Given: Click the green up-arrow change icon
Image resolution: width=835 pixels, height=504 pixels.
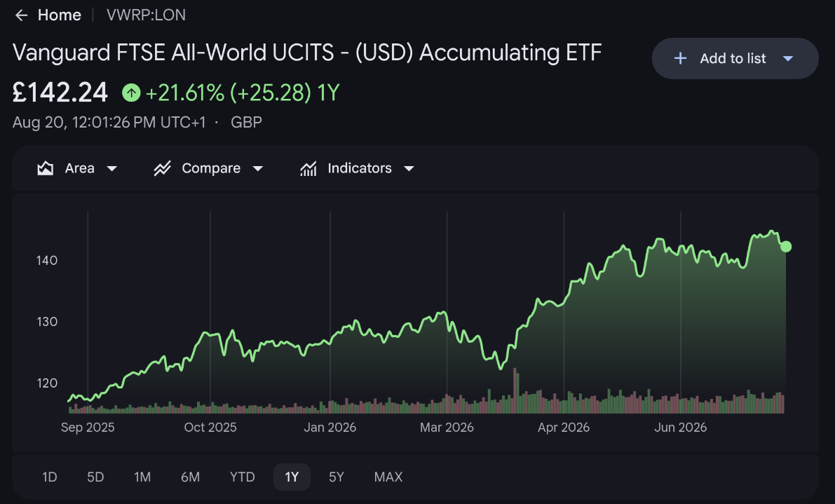Looking at the screenshot, I should [x=131, y=93].
